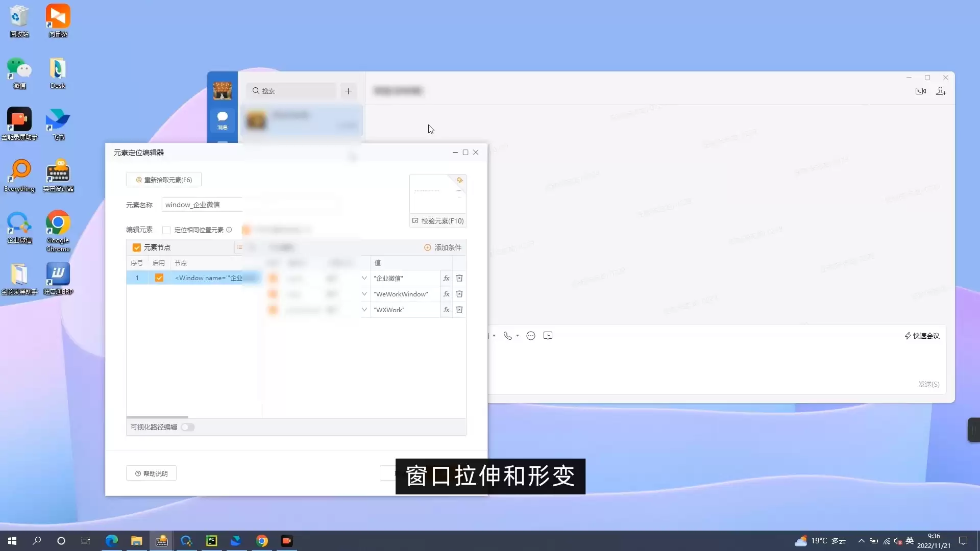The image size is (980, 551).
Task: Enable 定位相同位置元素 checkbox
Action: click(166, 230)
